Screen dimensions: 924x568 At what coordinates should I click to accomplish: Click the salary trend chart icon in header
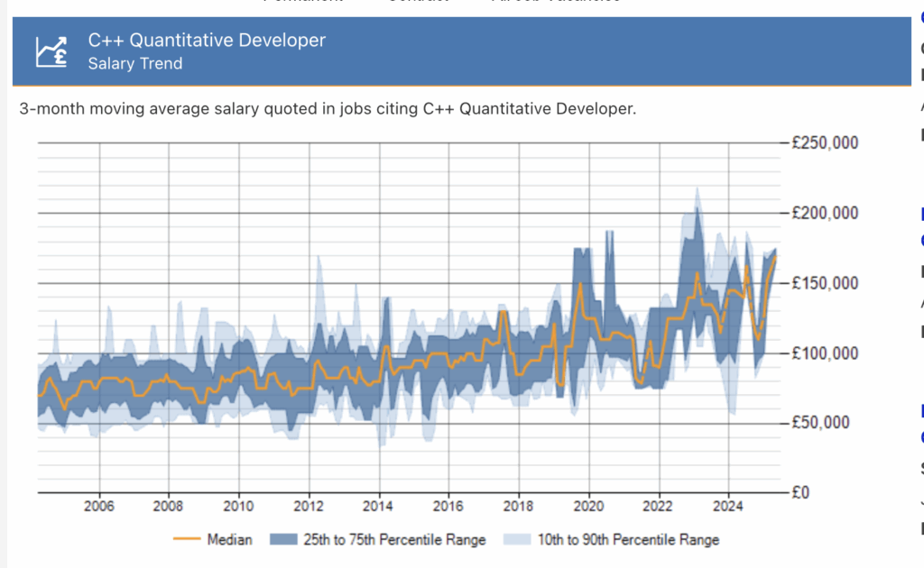tap(51, 51)
